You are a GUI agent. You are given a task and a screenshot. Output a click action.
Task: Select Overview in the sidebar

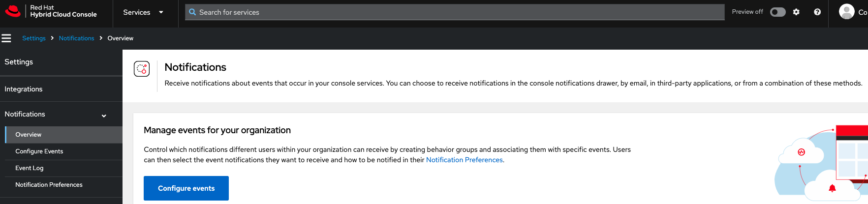click(x=29, y=135)
